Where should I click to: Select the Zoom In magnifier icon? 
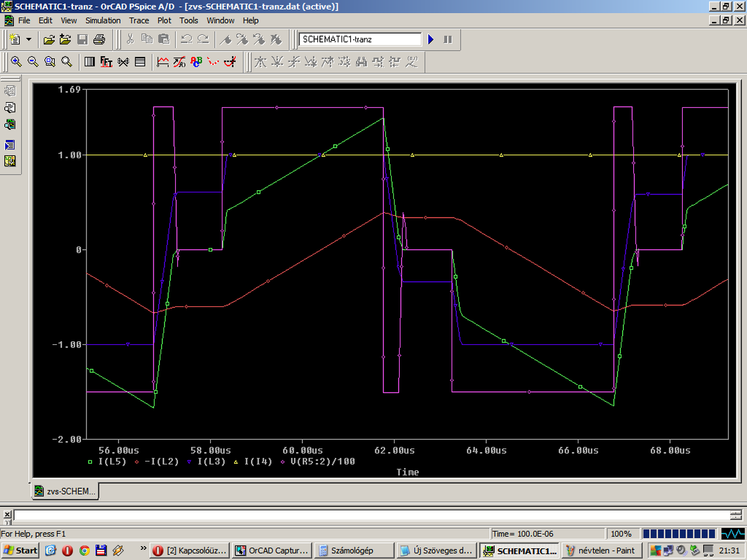pos(16,62)
